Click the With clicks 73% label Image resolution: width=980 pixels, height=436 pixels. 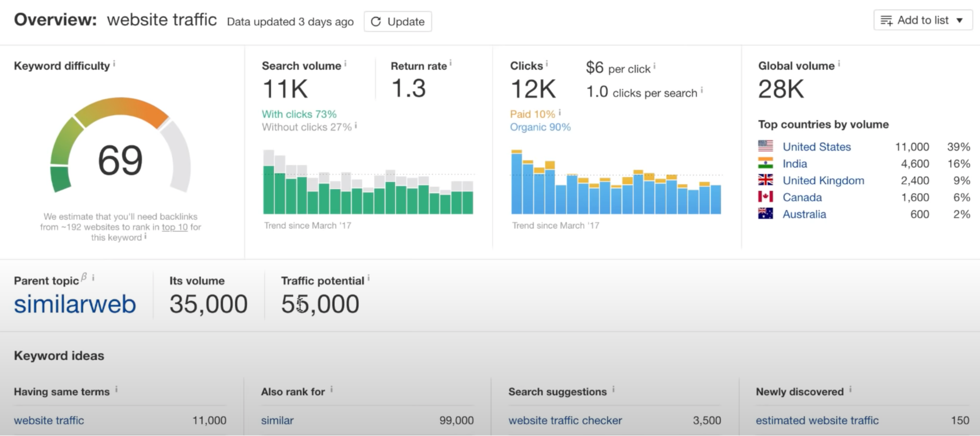click(299, 114)
